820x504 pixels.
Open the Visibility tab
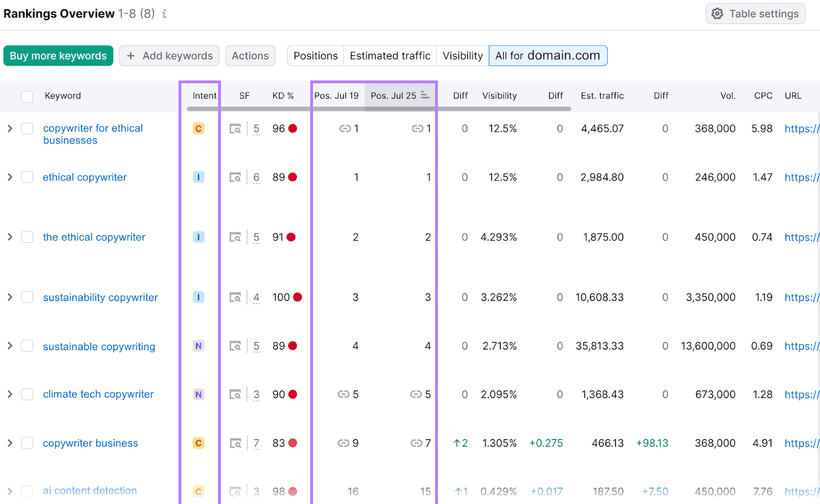tap(462, 55)
